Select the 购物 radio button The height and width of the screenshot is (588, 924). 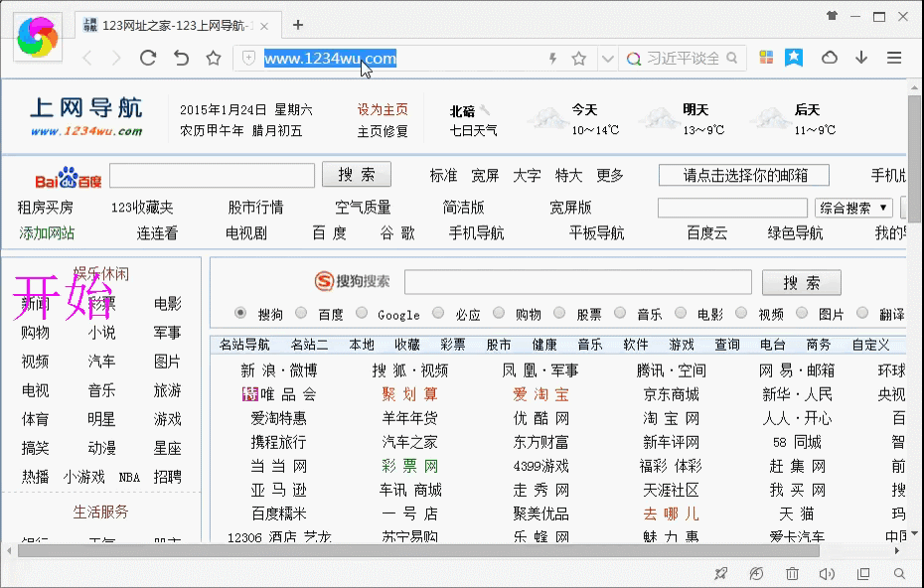tap(499, 313)
